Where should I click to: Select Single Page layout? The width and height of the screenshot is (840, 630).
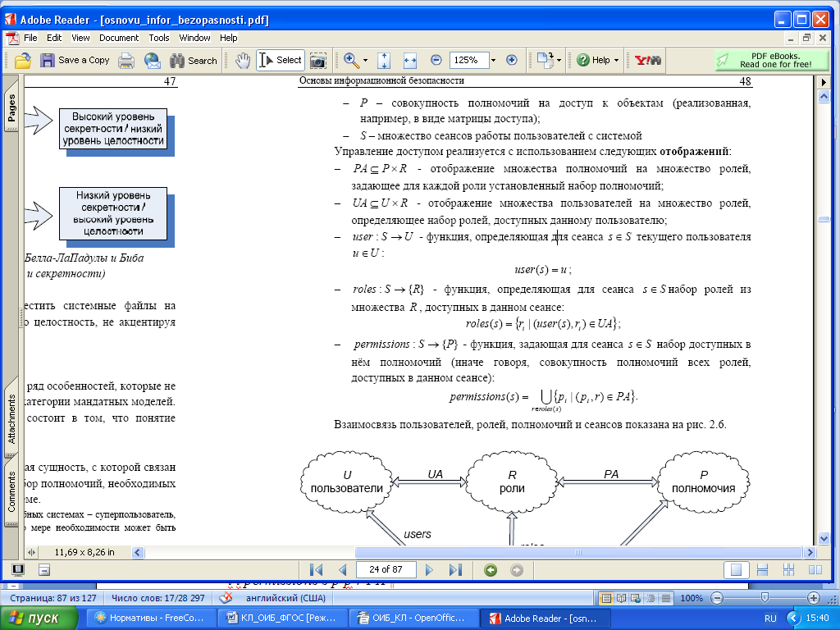(736, 570)
